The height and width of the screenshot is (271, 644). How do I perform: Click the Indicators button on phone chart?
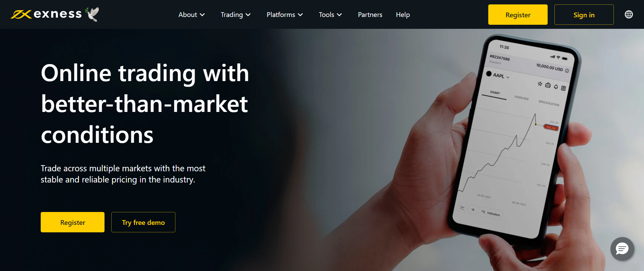point(491,213)
